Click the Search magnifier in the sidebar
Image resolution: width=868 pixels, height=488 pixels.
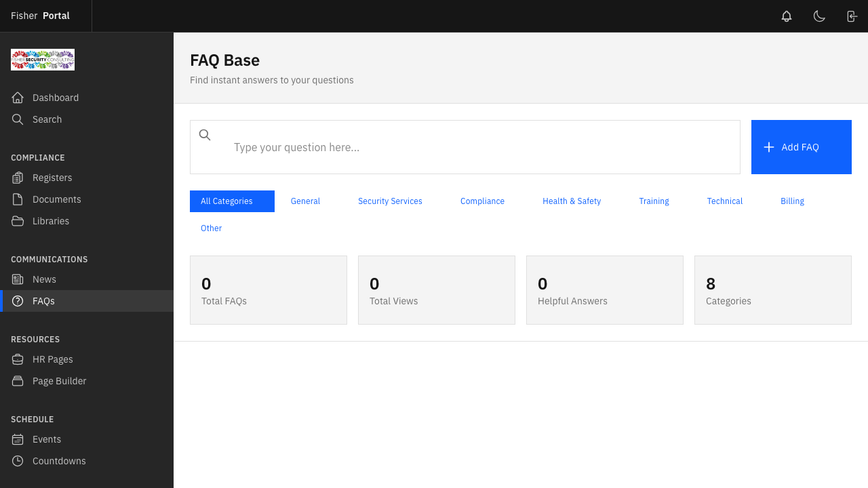pyautogui.click(x=18, y=119)
